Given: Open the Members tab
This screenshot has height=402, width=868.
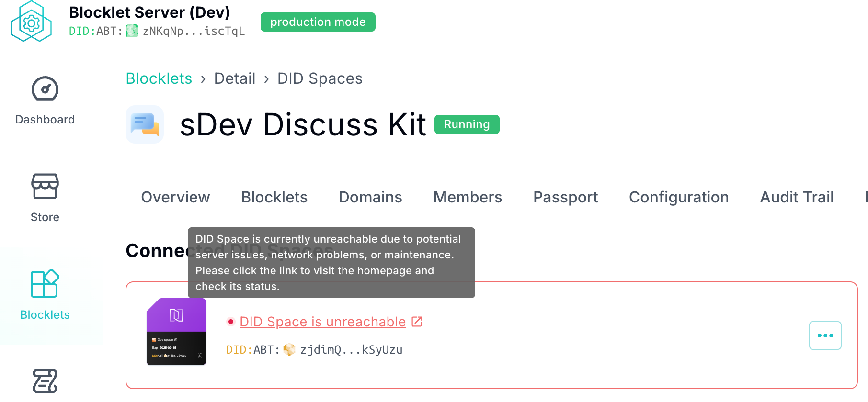Looking at the screenshot, I should pos(468,197).
